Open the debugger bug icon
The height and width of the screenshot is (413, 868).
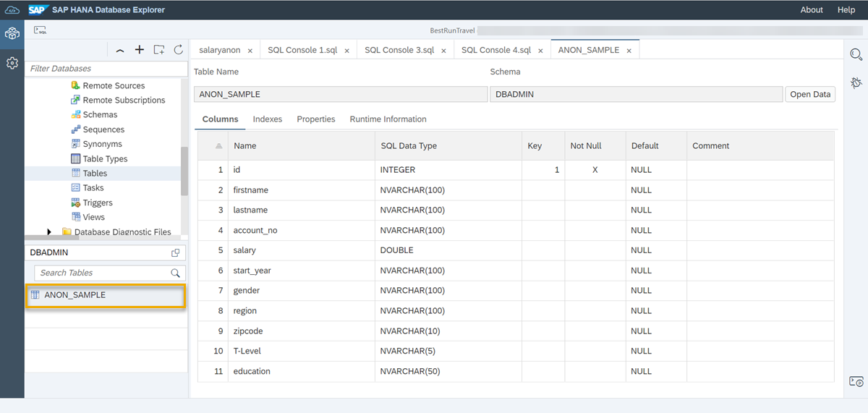856,82
